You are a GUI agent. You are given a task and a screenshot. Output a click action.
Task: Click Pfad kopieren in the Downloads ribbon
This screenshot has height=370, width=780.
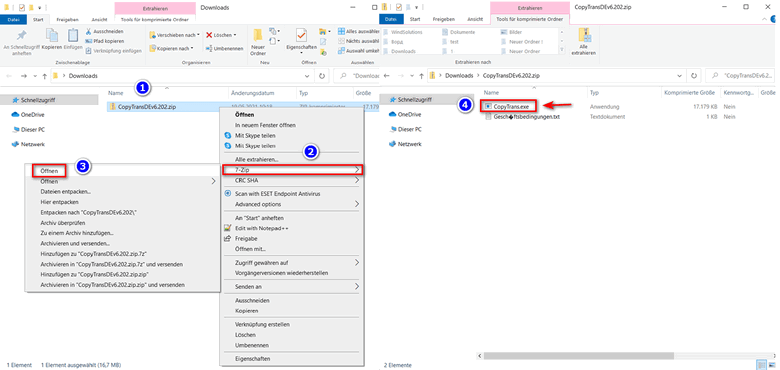[x=104, y=40]
